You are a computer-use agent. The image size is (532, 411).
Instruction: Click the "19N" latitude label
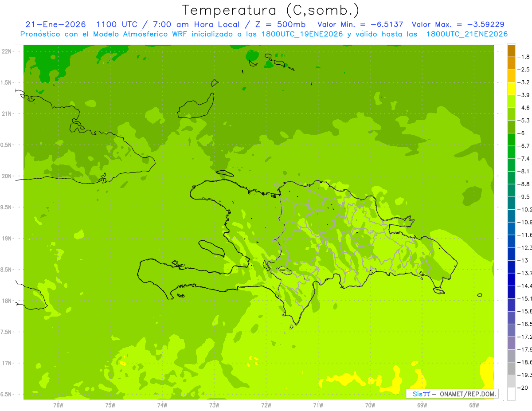coord(7,239)
